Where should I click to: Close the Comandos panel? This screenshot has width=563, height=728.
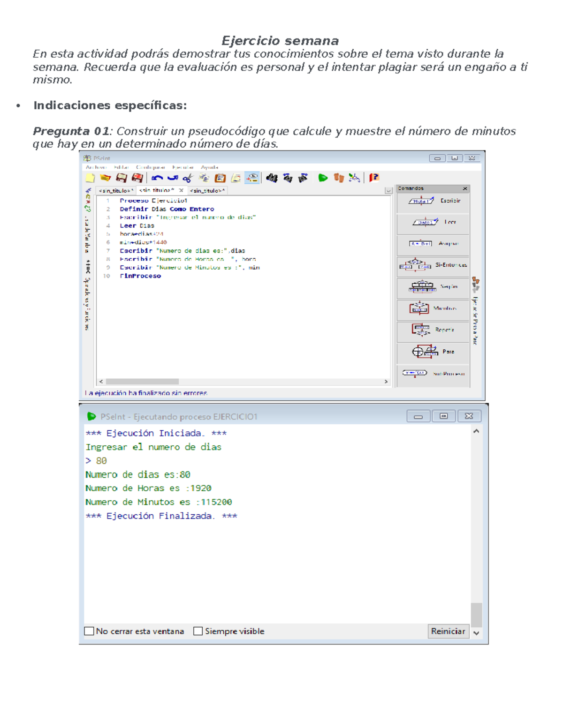(x=465, y=188)
